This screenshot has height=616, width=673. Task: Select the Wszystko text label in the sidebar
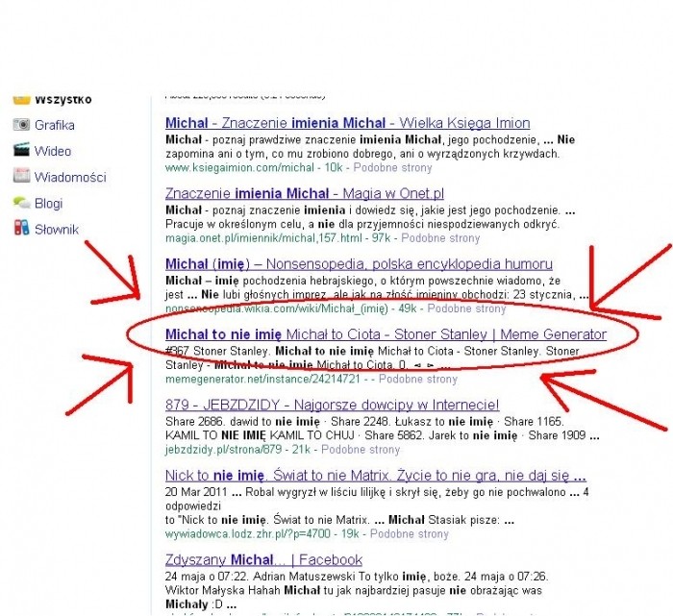[63, 100]
